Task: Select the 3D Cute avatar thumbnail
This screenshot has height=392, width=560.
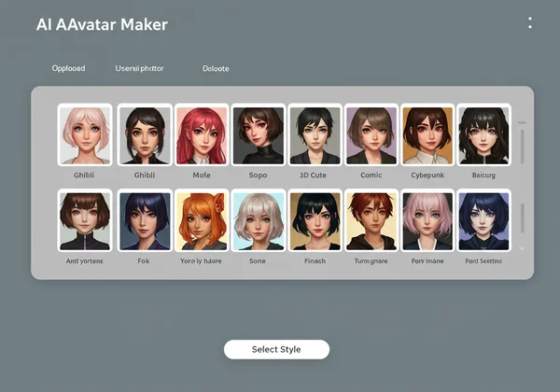Action: pos(315,135)
